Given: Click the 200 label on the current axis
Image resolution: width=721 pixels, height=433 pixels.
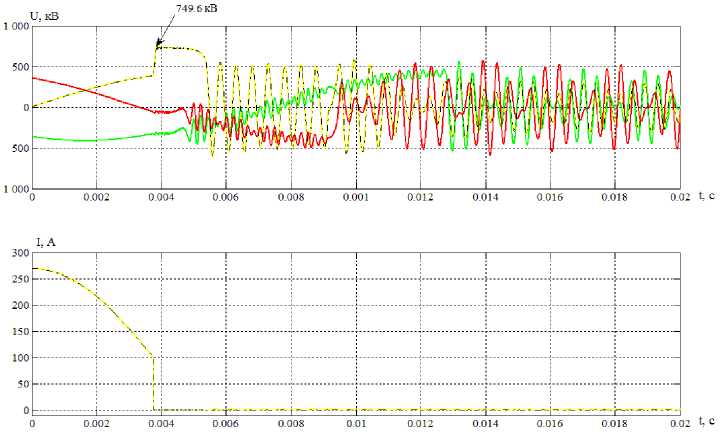Looking at the screenshot, I should coord(21,306).
